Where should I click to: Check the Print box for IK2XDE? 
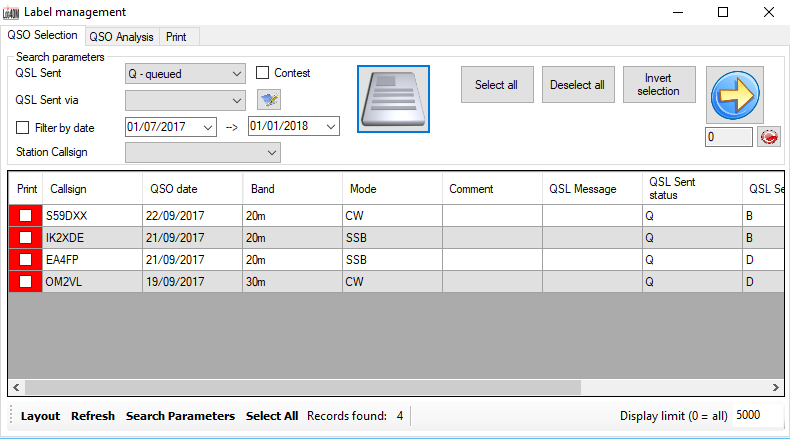(x=25, y=237)
